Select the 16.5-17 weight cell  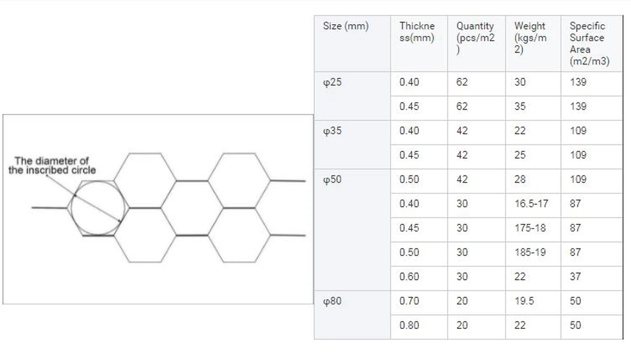tap(531, 204)
